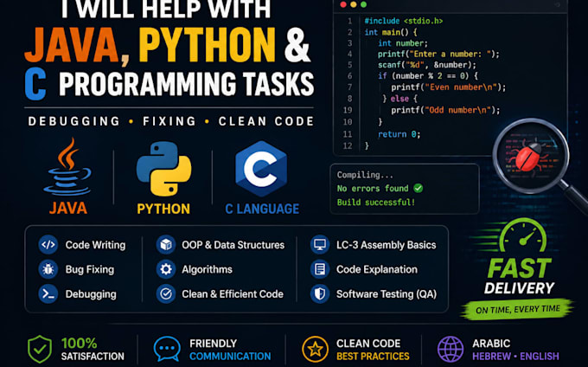Click the "} else {" code line
Image resolution: width=588 pixels, height=367 pixels.
tap(399, 99)
